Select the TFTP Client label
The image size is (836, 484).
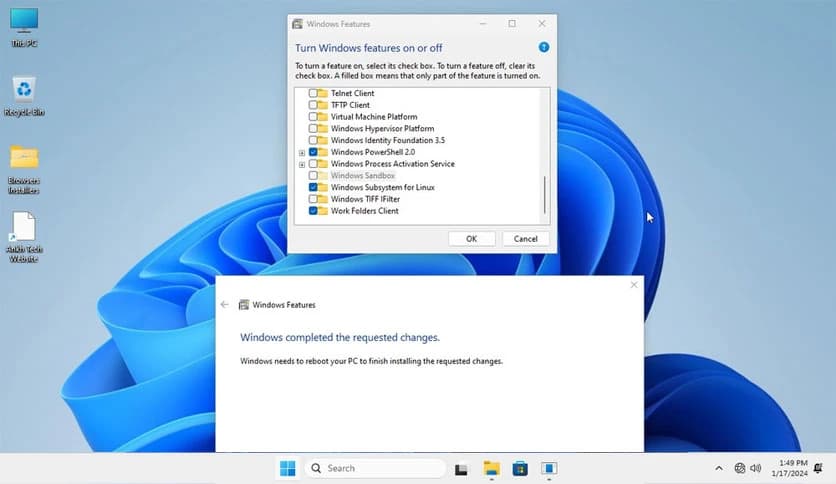coord(350,105)
